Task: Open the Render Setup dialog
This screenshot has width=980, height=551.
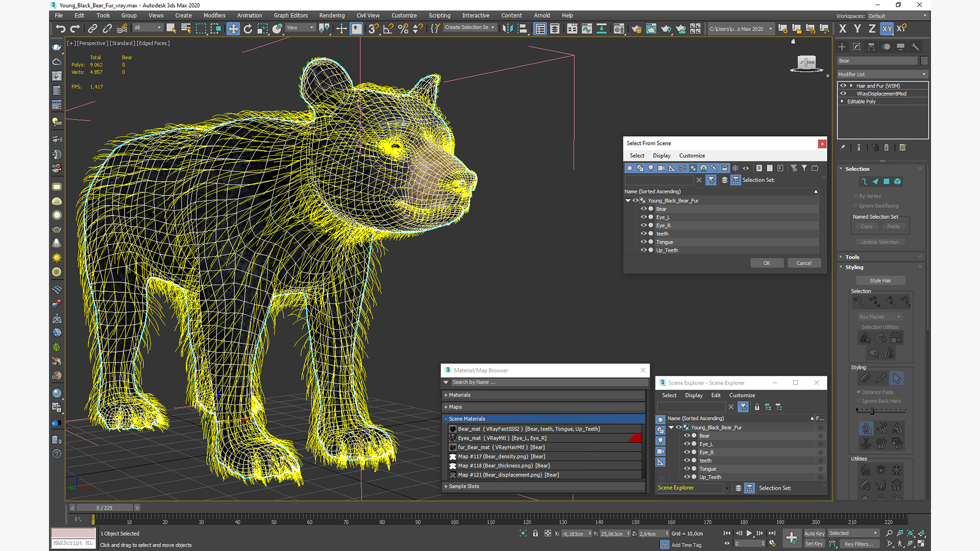Action: [636, 29]
